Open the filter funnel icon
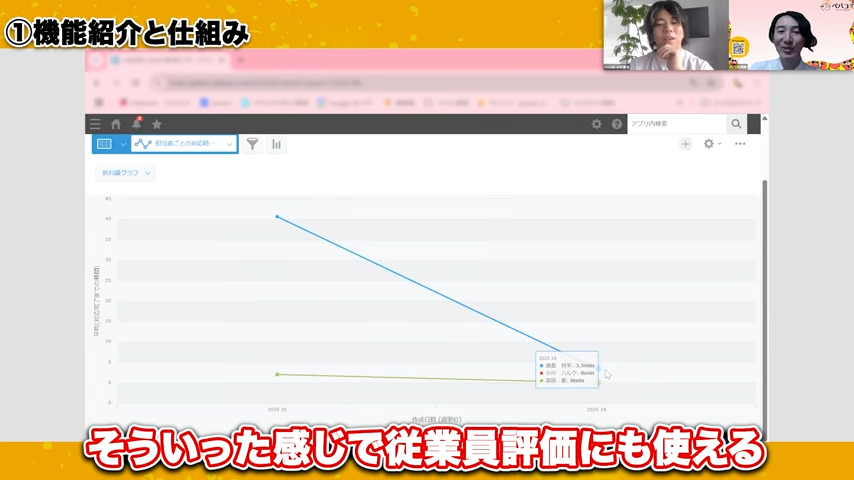 (252, 144)
